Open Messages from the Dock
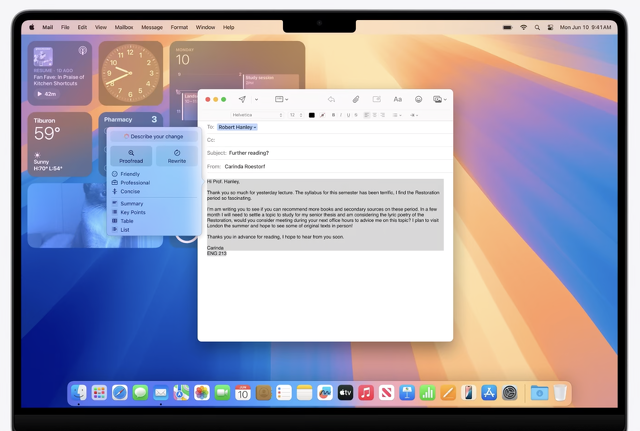The image size is (640, 431). tap(140, 393)
